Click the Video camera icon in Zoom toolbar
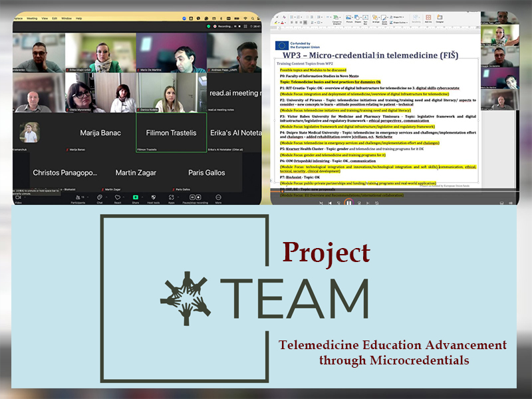The height and width of the screenshot is (399, 532). pos(19,197)
